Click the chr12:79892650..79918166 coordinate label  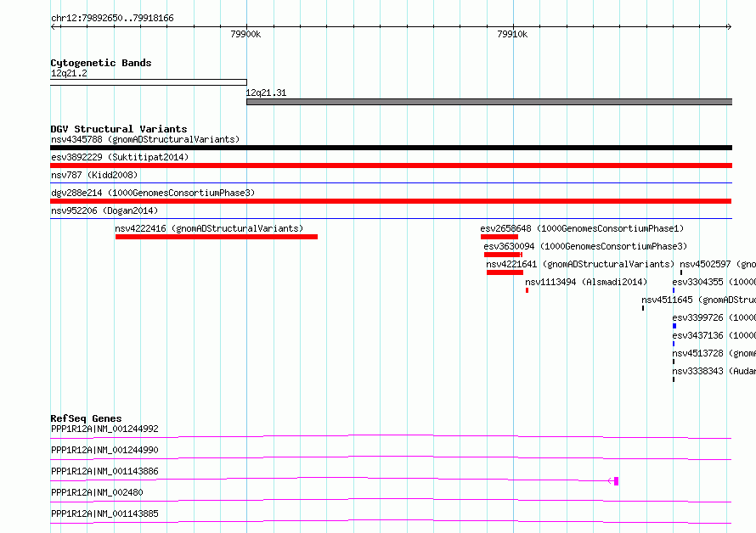point(112,19)
